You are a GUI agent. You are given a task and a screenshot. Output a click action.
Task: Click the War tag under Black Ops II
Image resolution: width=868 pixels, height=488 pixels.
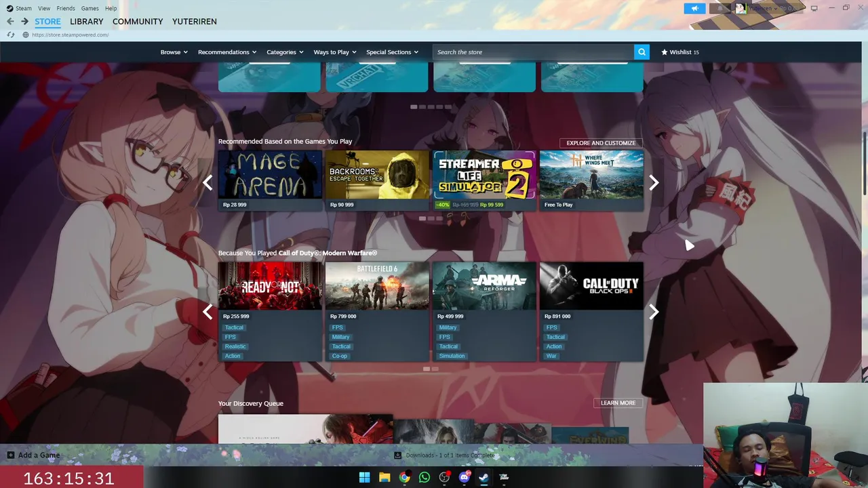[x=551, y=356]
